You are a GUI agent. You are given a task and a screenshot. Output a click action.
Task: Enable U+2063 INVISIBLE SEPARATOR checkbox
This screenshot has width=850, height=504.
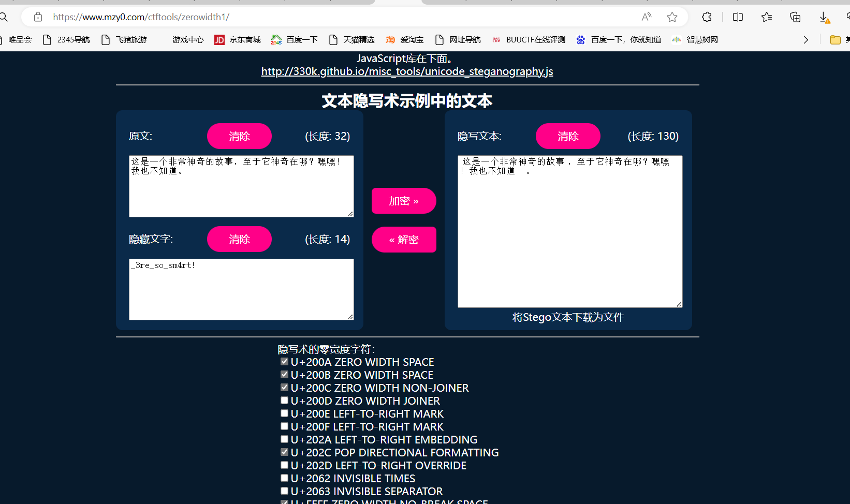point(284,491)
